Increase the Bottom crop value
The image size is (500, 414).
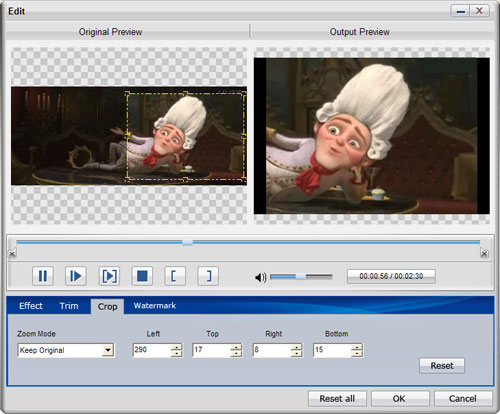tap(357, 347)
